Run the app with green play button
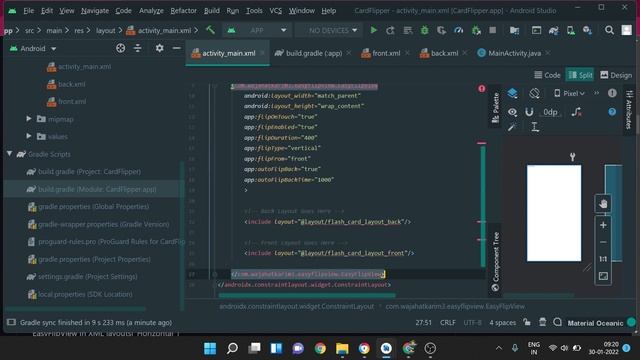Viewport: 640px width, 360px height. pyautogui.click(x=373, y=30)
